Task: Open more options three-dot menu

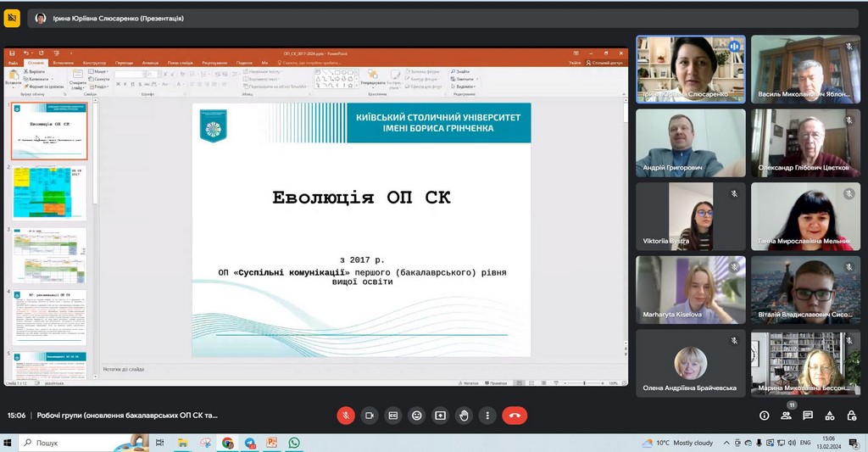Action: (487, 416)
